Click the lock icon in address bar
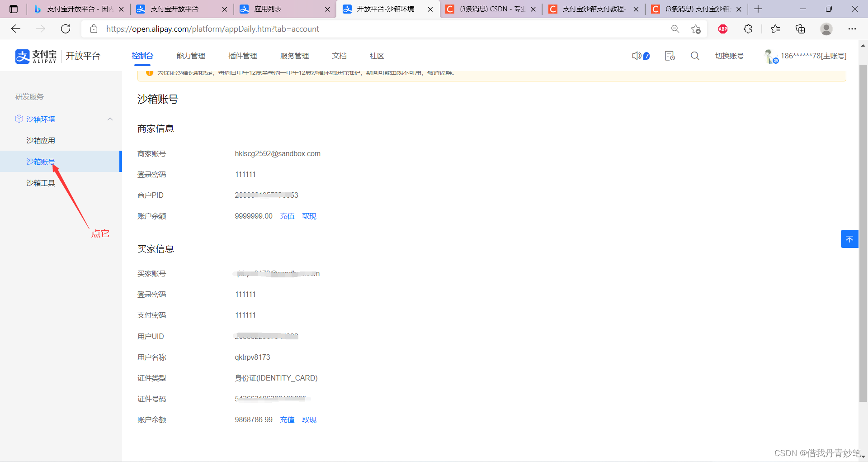 tap(94, 29)
